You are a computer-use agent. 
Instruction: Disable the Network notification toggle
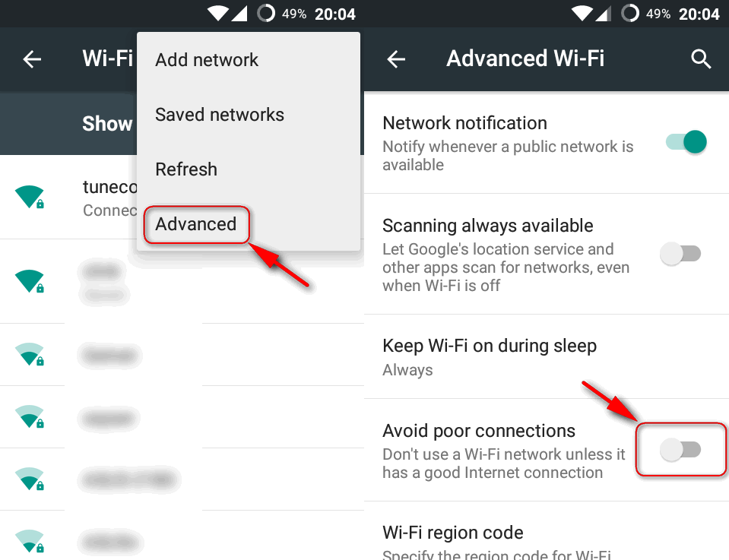[686, 142]
